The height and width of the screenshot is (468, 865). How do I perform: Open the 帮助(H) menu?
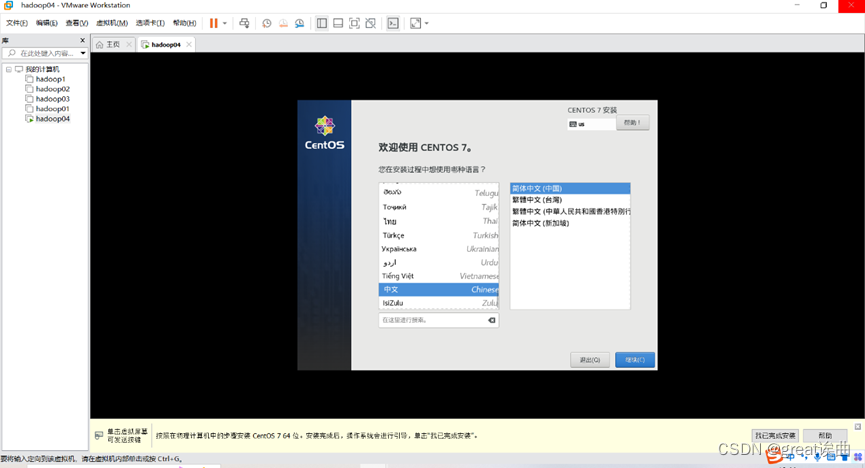click(184, 23)
